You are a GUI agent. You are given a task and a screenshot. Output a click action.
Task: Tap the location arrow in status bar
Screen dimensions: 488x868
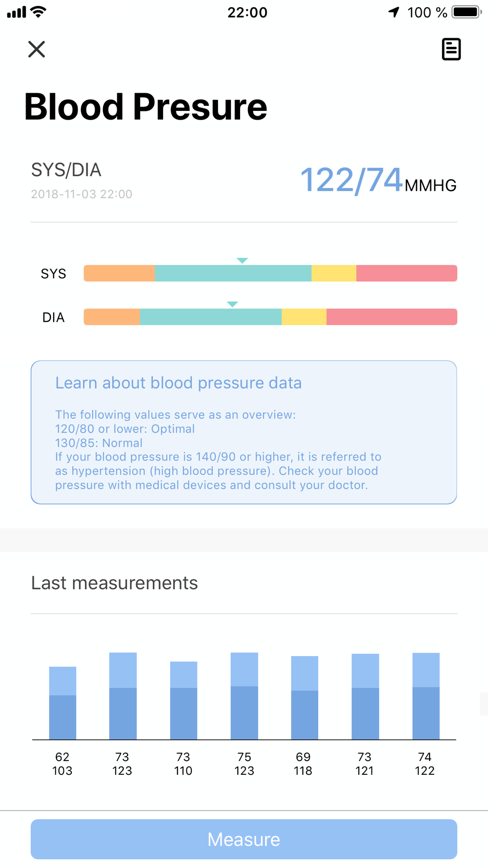click(394, 12)
